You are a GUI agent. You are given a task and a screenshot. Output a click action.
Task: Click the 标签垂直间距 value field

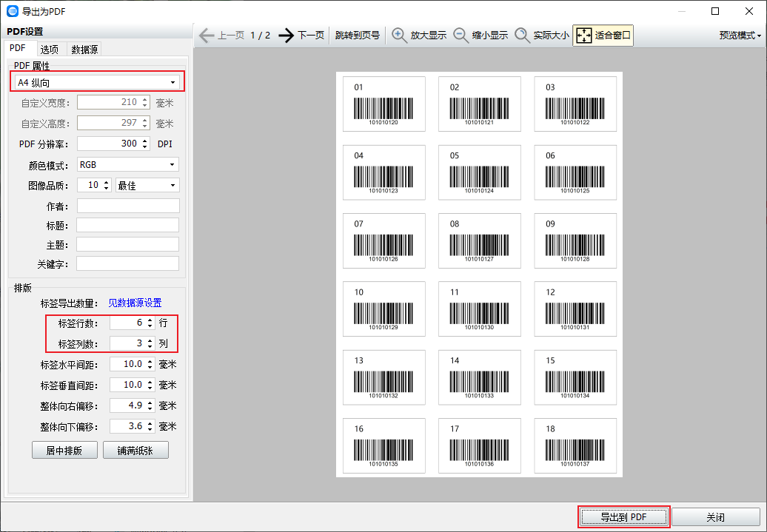coord(128,385)
